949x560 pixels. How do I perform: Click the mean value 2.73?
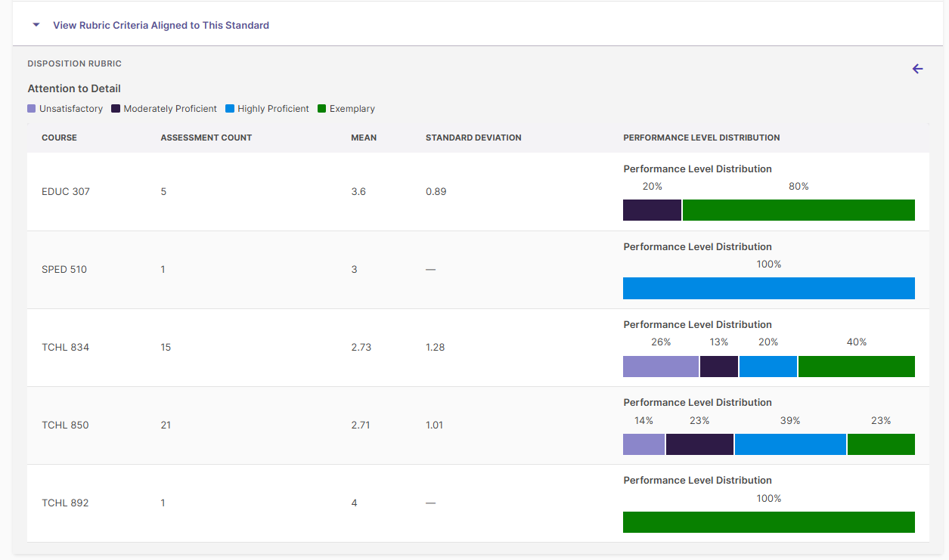pos(361,348)
